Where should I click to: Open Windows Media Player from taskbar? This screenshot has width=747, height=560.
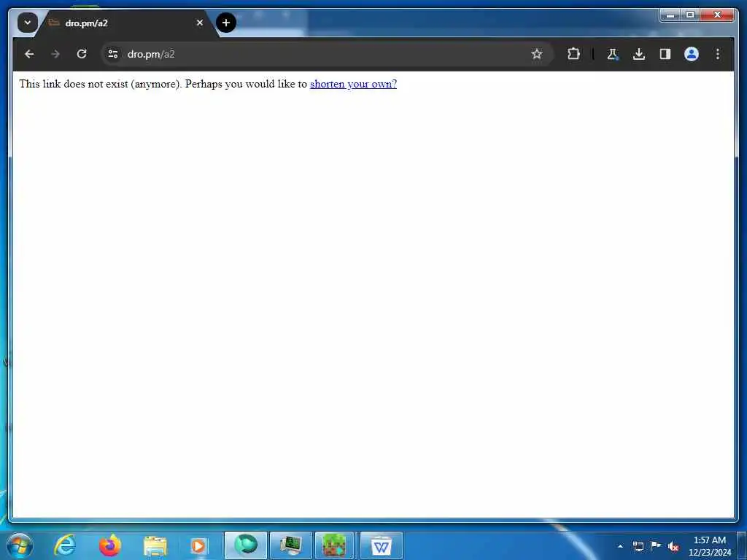(x=198, y=545)
